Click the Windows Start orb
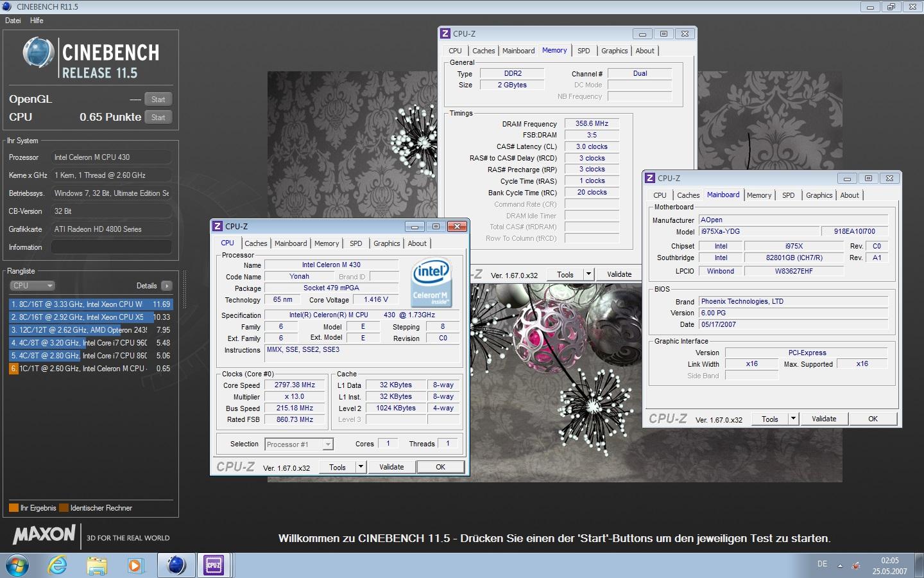924x578 pixels. coord(17,566)
